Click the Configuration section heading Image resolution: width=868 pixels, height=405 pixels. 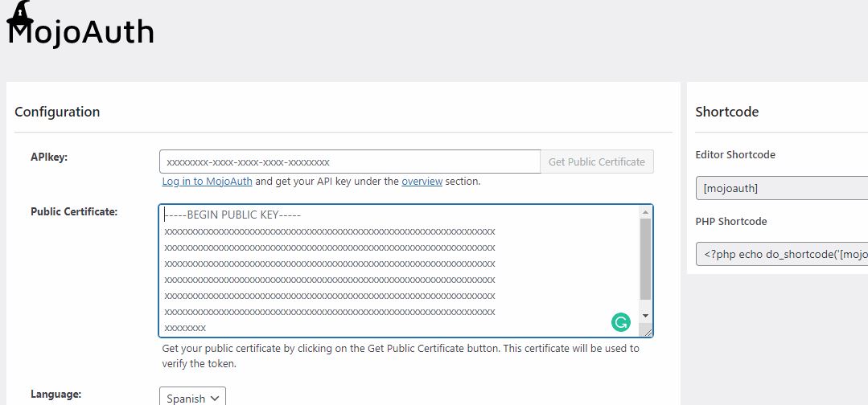[x=57, y=112]
